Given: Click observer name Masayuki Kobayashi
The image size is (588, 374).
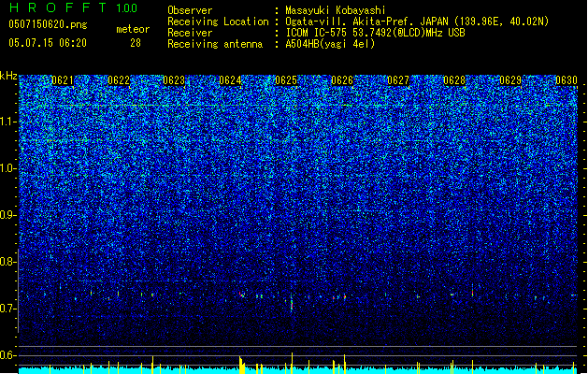Looking at the screenshot, I should point(336,10).
